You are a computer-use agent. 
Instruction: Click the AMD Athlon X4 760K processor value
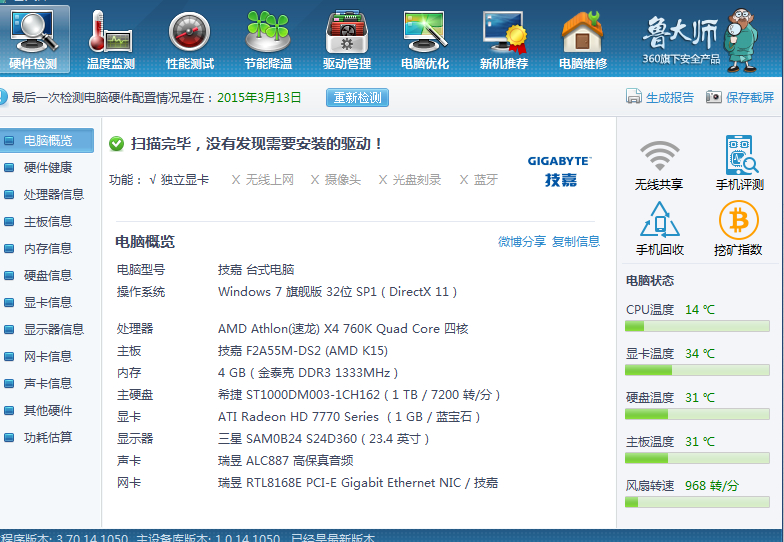pos(343,328)
